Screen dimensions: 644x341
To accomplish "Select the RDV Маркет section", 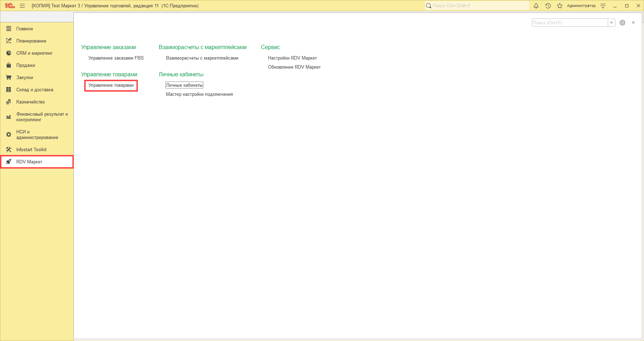I will coord(37,162).
